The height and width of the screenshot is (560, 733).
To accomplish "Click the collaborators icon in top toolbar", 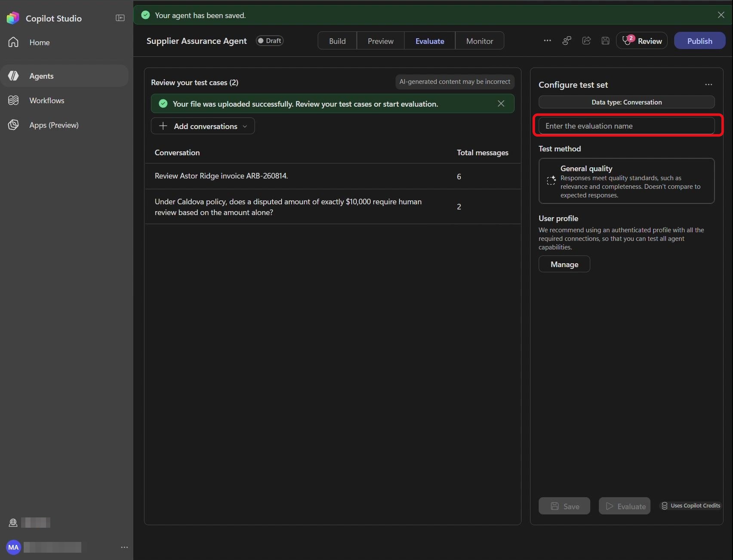I will click(x=567, y=40).
